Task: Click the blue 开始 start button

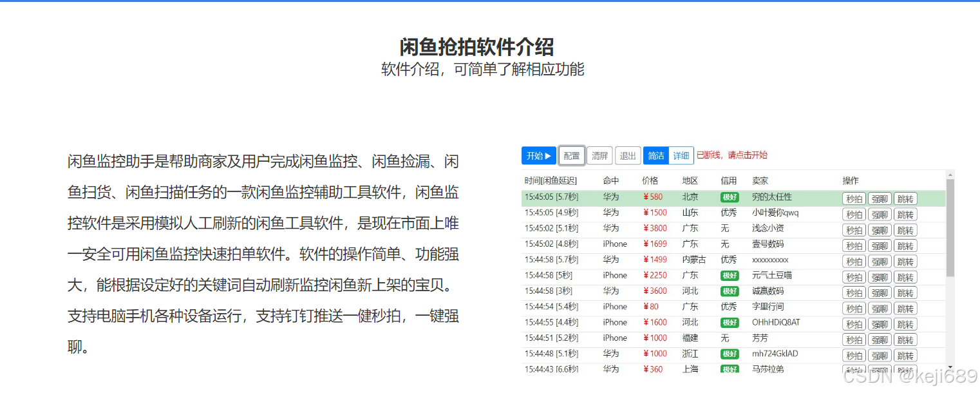Action: pyautogui.click(x=539, y=155)
